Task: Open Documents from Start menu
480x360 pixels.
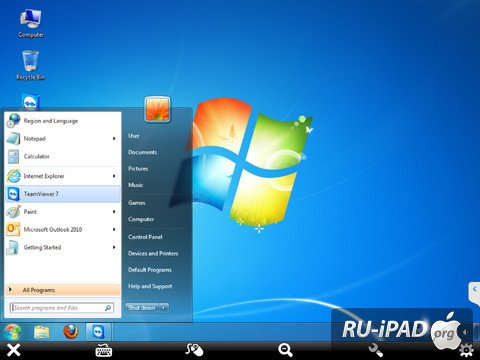Action: pos(143,152)
